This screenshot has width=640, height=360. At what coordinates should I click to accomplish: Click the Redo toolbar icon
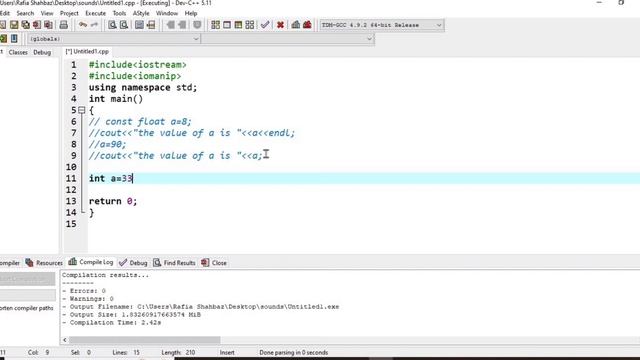tap(94, 25)
